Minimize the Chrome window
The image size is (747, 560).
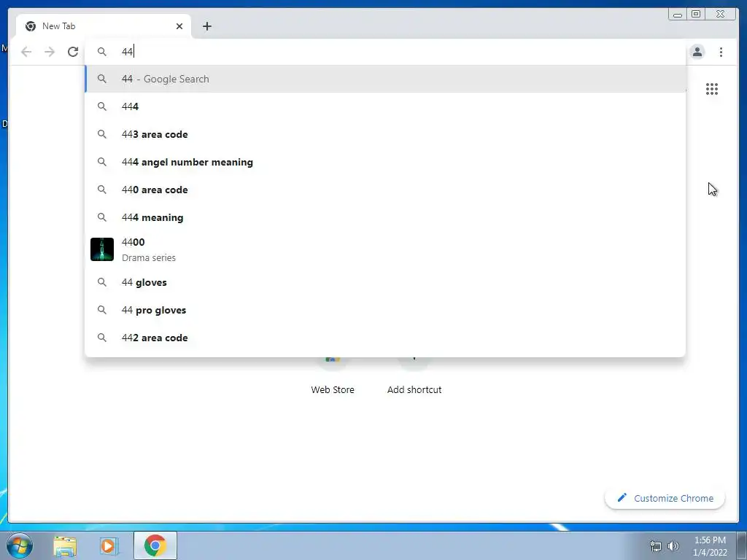pos(678,15)
